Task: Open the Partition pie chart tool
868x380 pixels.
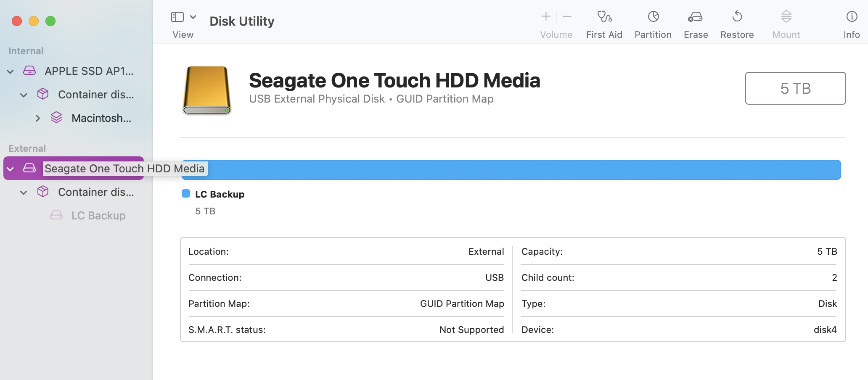Action: tap(653, 17)
